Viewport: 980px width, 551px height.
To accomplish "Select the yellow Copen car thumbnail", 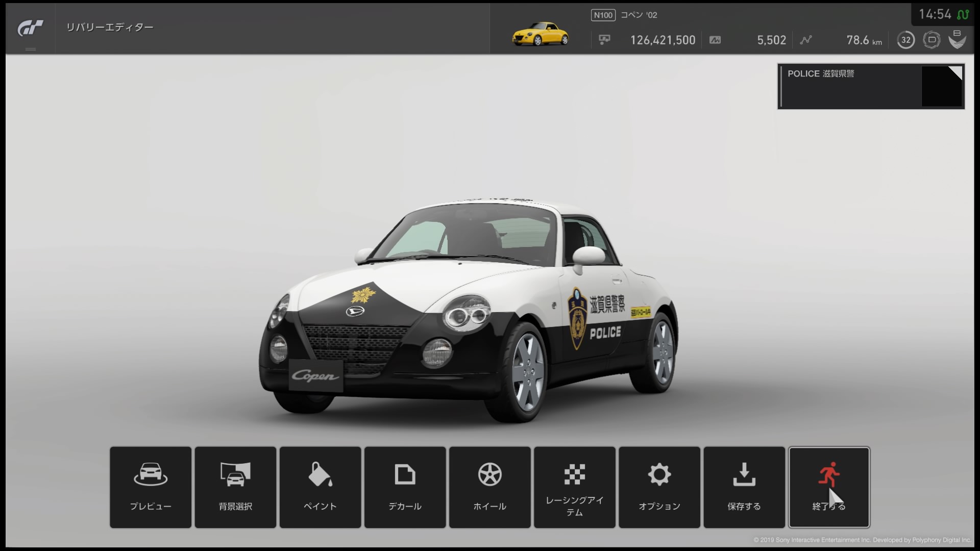I will tap(540, 34).
